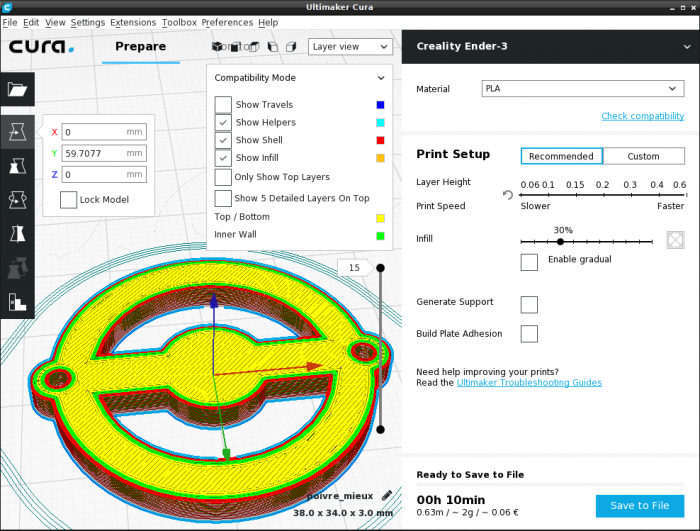Tick the Lock Model checkbox
The image size is (700, 531).
pyautogui.click(x=68, y=200)
